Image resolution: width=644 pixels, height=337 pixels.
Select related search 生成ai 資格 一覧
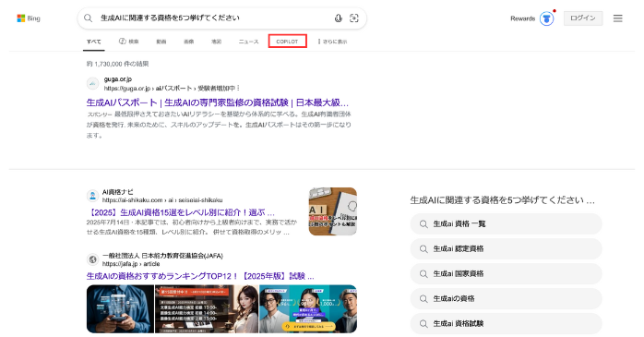(506, 224)
